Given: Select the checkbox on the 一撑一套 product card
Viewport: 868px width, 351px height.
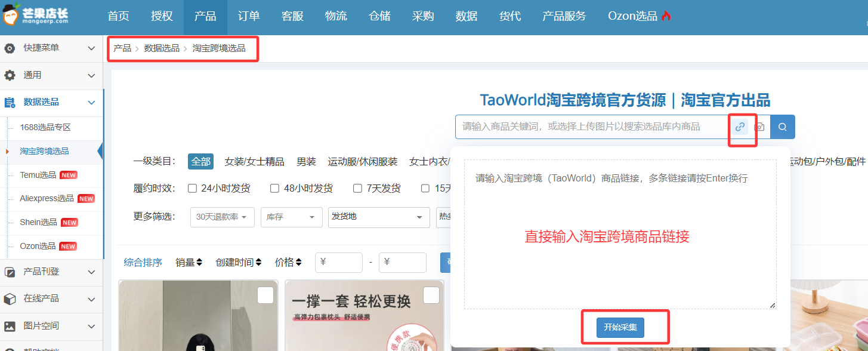Looking at the screenshot, I should point(431,295).
